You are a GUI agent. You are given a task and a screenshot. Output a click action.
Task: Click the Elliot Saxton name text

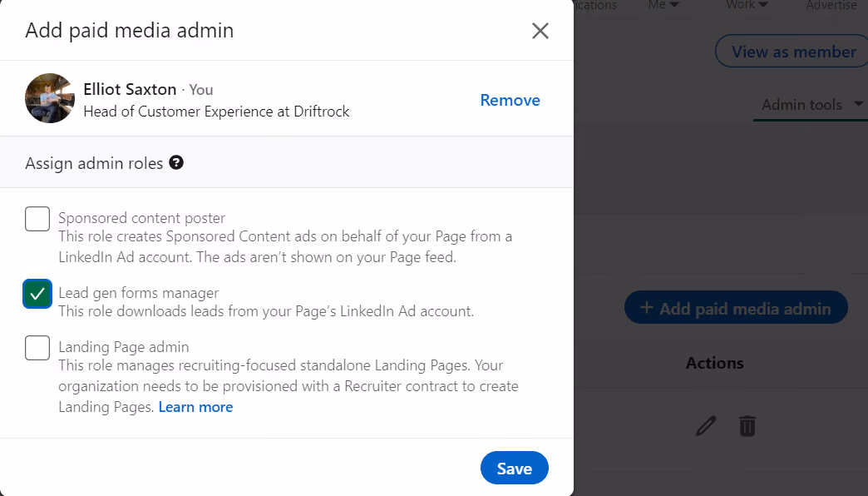(x=130, y=89)
